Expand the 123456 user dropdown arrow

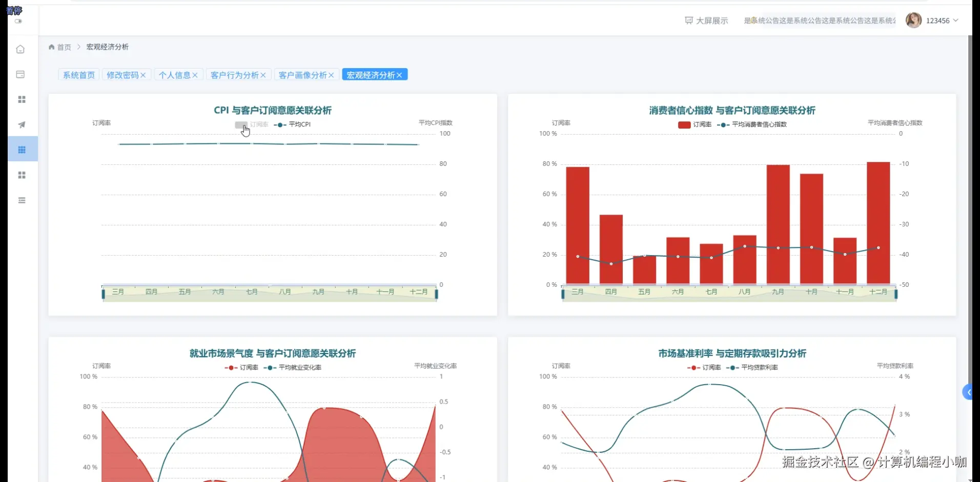[955, 20]
